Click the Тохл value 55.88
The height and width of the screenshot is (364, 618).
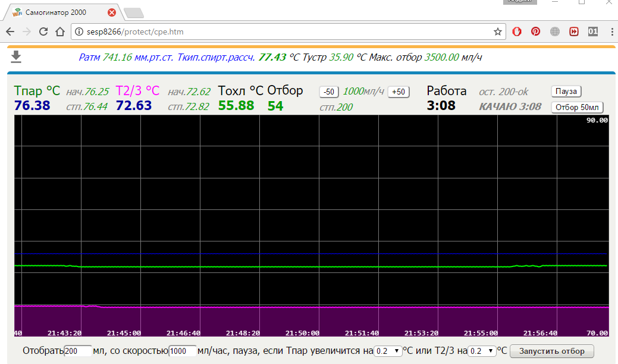coord(236,106)
